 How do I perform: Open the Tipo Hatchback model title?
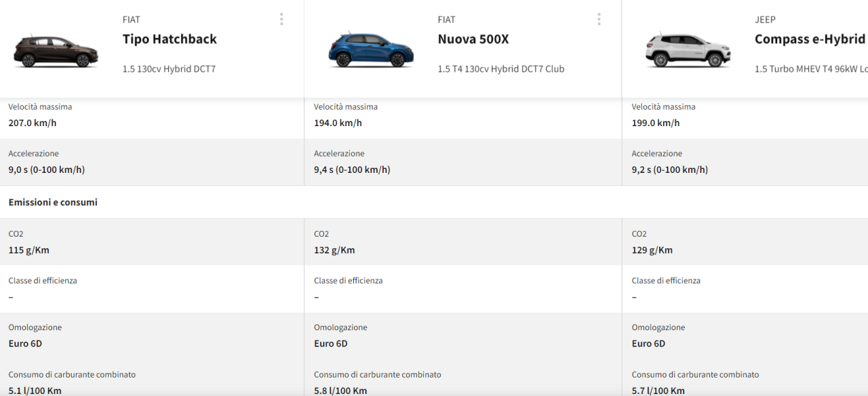pos(170,39)
